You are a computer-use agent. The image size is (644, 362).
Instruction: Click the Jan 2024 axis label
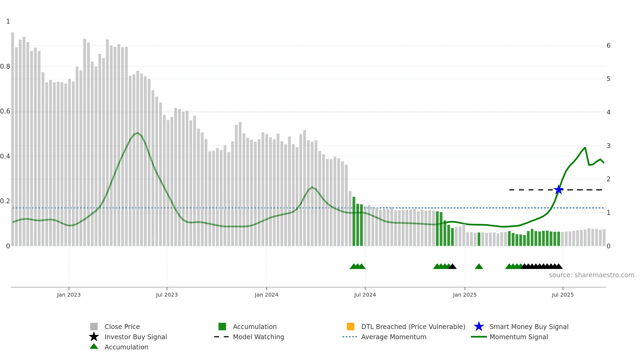tap(266, 295)
